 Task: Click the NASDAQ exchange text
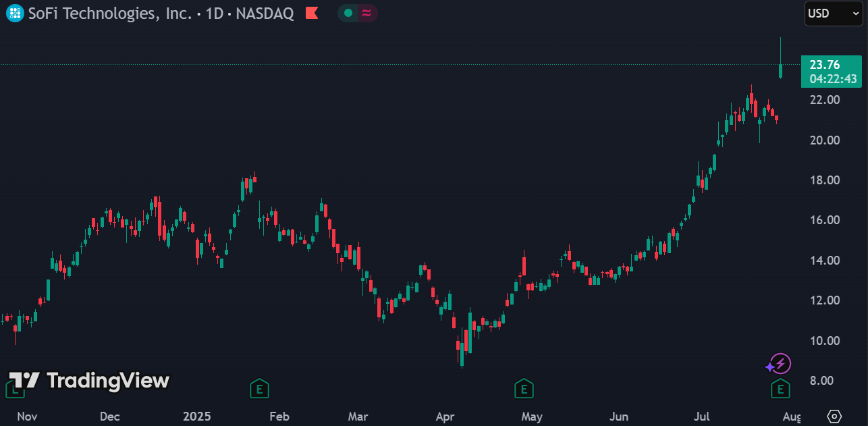click(x=265, y=13)
